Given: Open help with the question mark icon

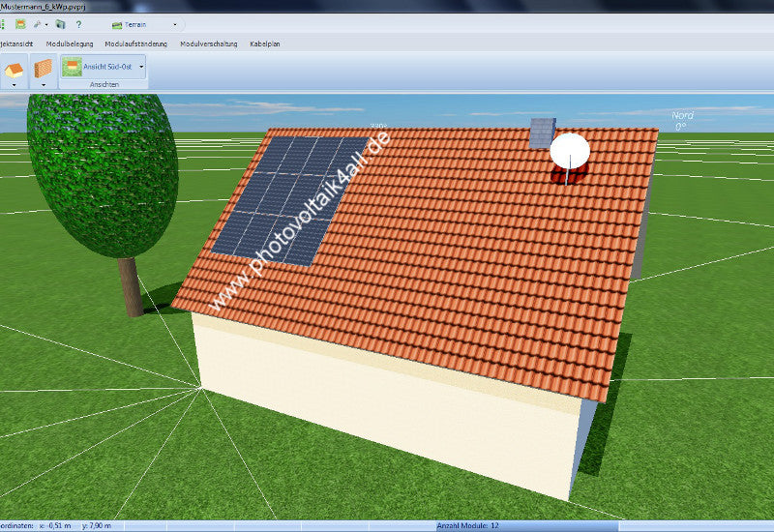Looking at the screenshot, I should (x=78, y=24).
